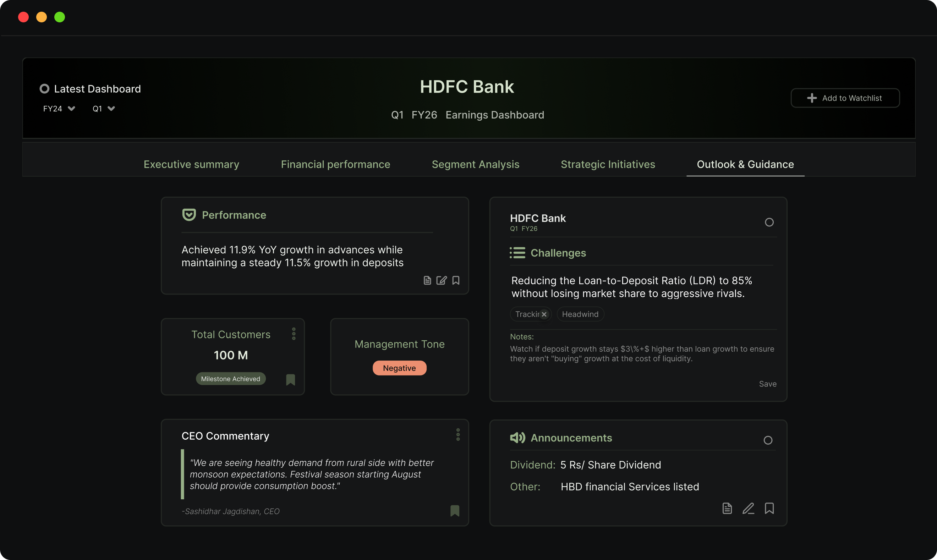Bookmark the Performance card
The image size is (937, 560).
point(455,280)
